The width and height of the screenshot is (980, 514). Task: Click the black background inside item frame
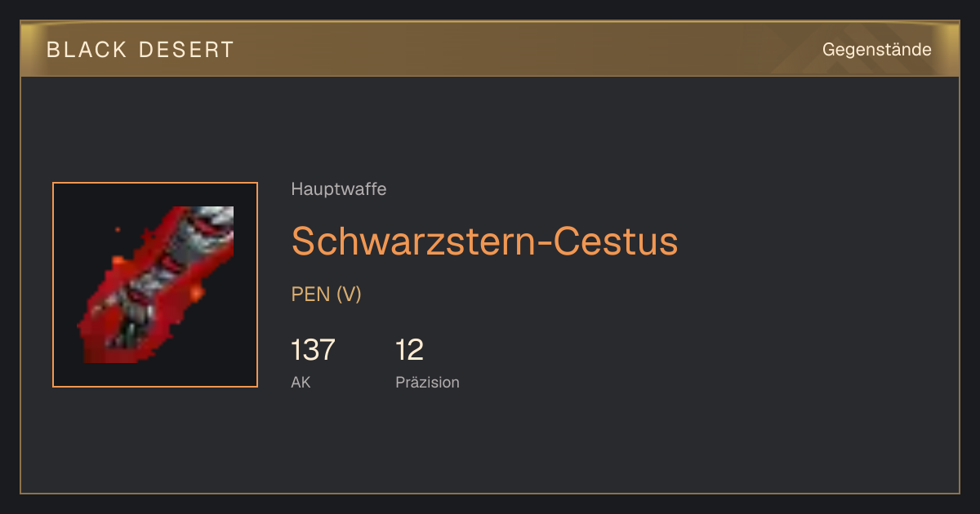click(212, 343)
